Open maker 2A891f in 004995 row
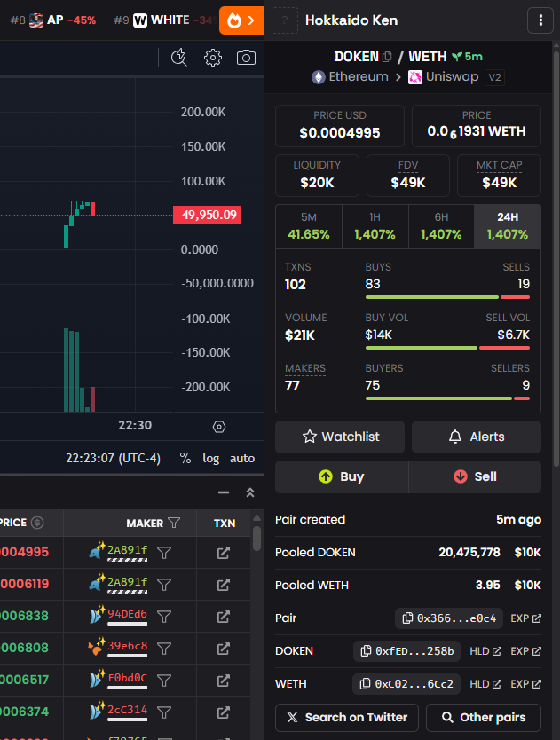 (127, 550)
